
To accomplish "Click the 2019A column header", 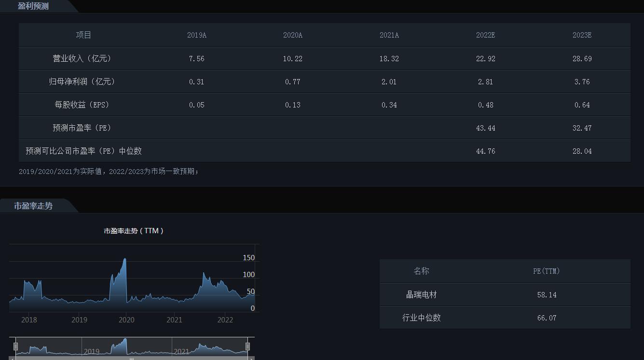I will (196, 35).
